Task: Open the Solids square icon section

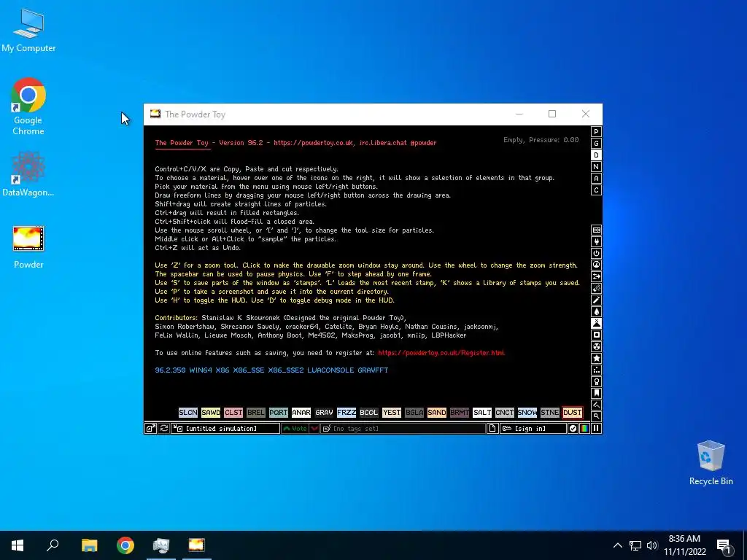Action: coord(596,335)
